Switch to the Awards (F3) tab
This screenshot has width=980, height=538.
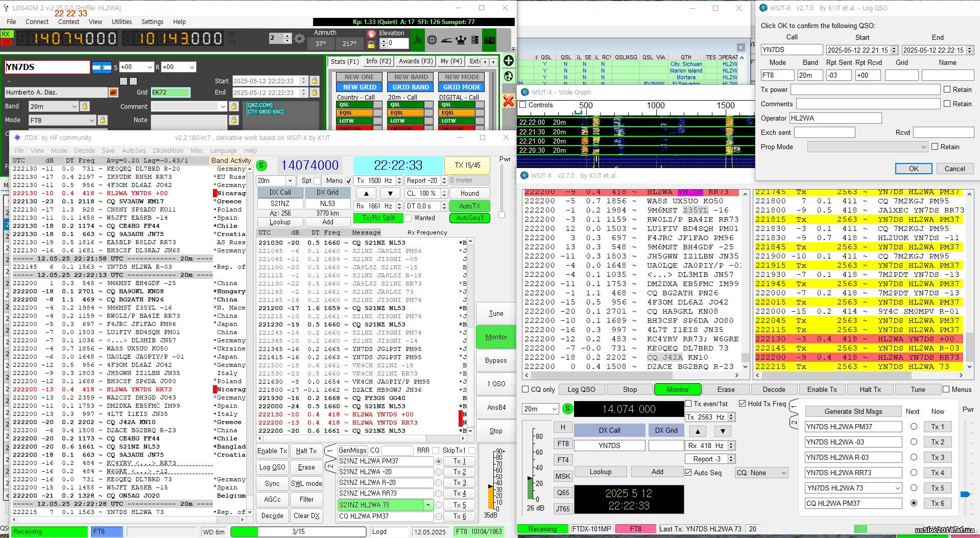click(416, 61)
